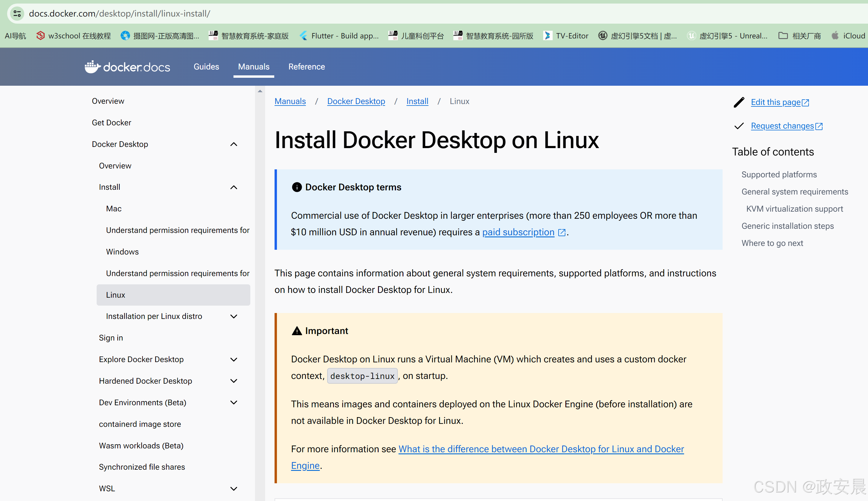Open Docker Desktop Overview in sidebar
Screen dimensions: 868x501
point(115,166)
